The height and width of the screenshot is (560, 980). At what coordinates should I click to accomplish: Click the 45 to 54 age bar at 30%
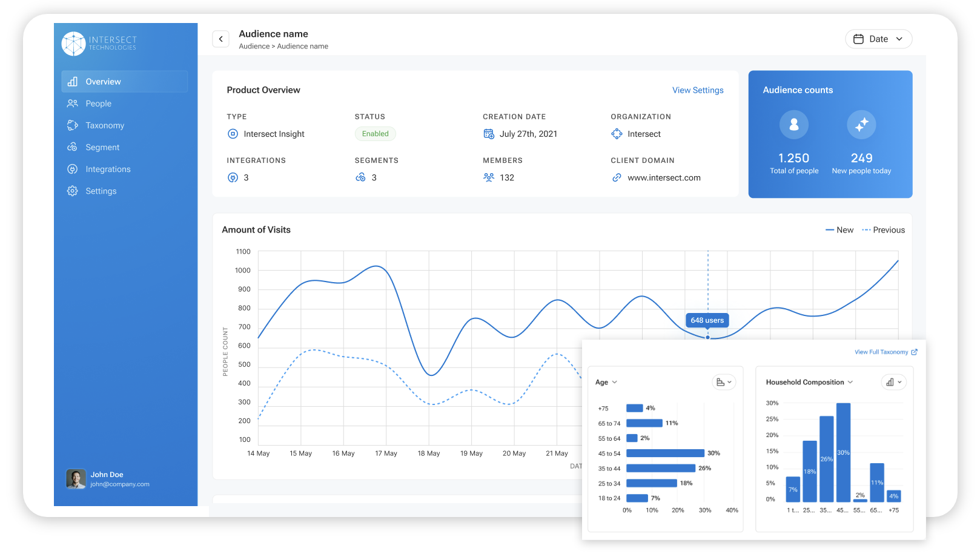tap(666, 453)
